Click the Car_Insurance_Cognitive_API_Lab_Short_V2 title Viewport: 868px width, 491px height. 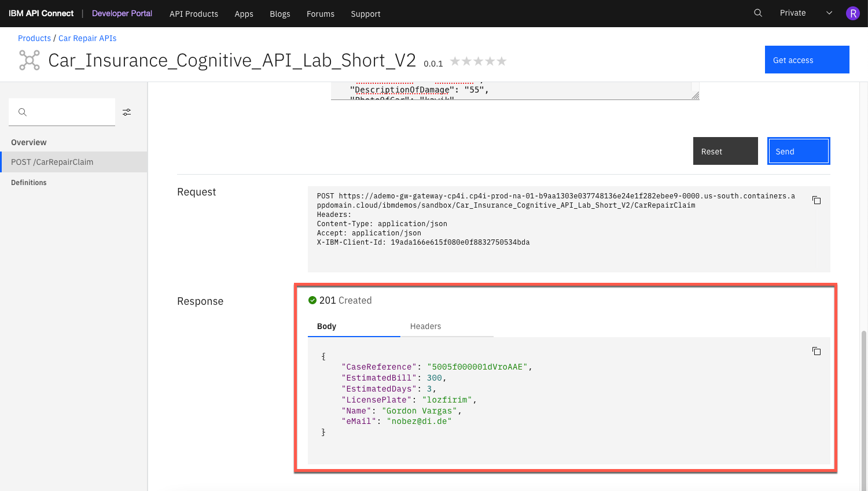click(x=232, y=60)
